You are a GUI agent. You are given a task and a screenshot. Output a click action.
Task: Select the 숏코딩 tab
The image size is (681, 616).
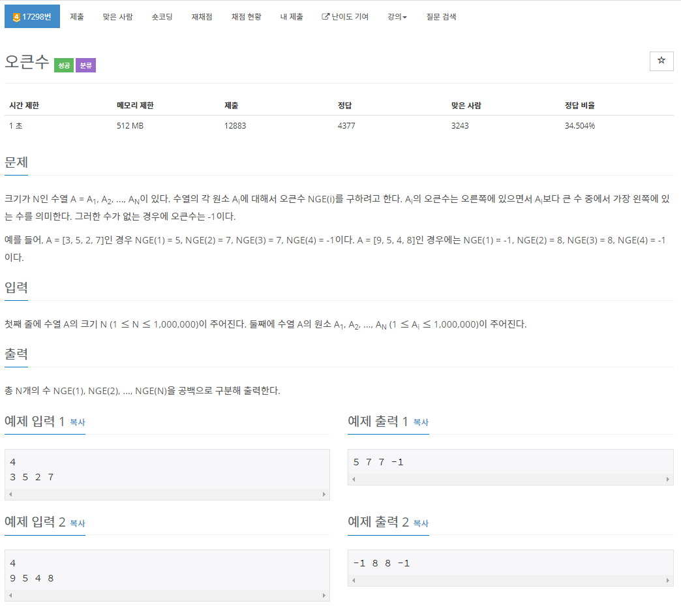pyautogui.click(x=162, y=16)
